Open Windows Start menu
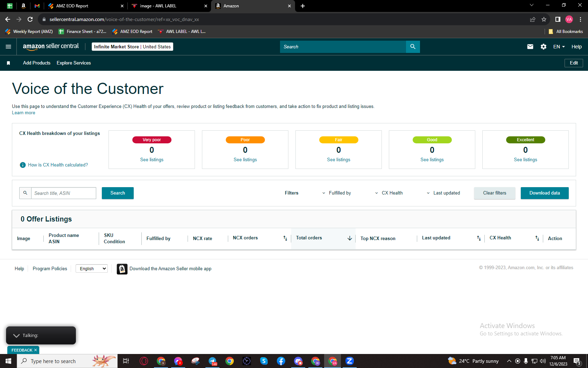 8,361
